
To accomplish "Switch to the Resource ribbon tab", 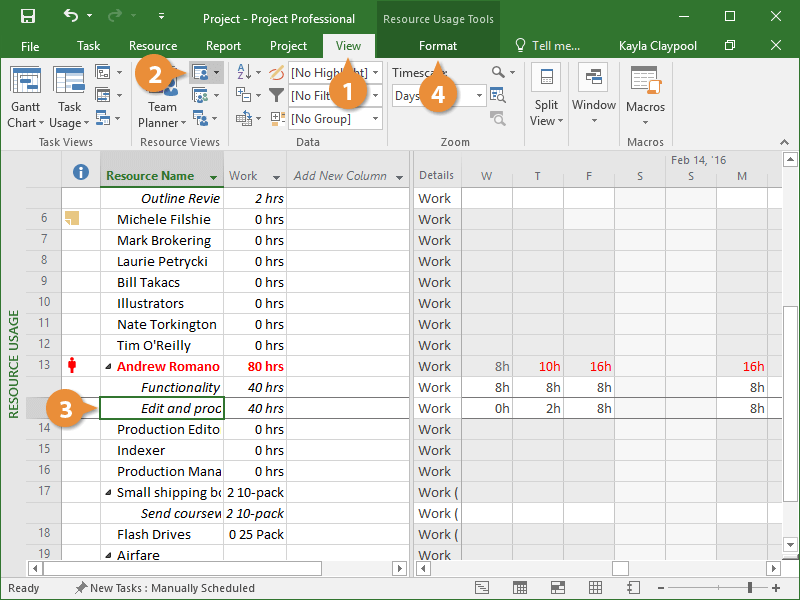I will coord(153,46).
